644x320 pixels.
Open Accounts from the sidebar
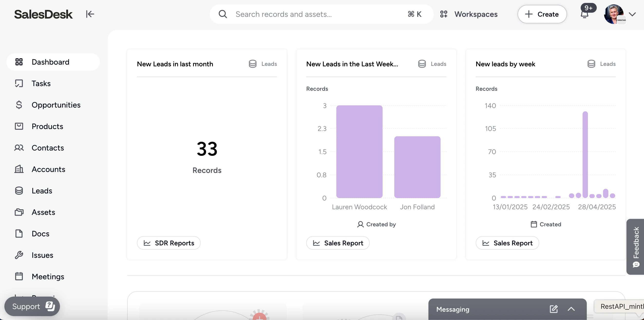pyautogui.click(x=48, y=169)
